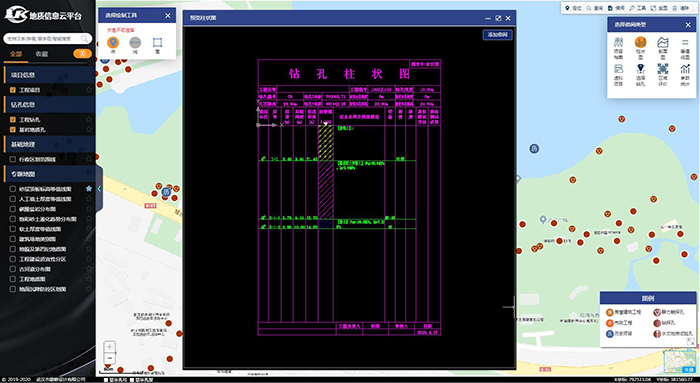Open the 工具 tools menu in top toolbar
700x383 pixels.
click(638, 8)
